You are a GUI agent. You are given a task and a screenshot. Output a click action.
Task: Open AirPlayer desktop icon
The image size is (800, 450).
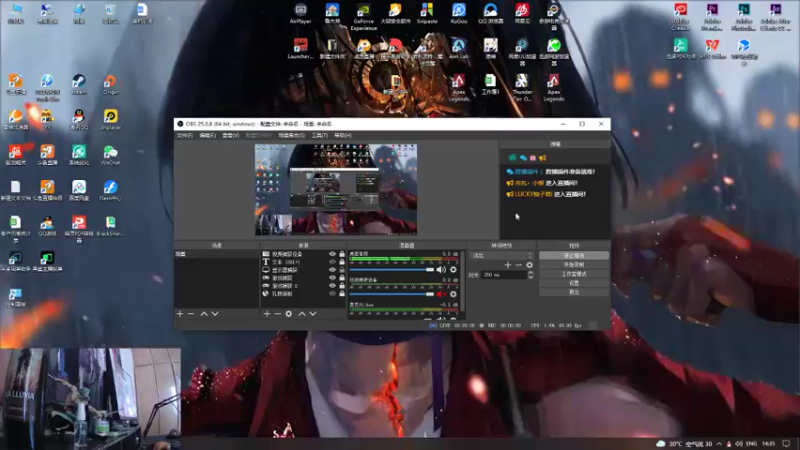point(301,14)
